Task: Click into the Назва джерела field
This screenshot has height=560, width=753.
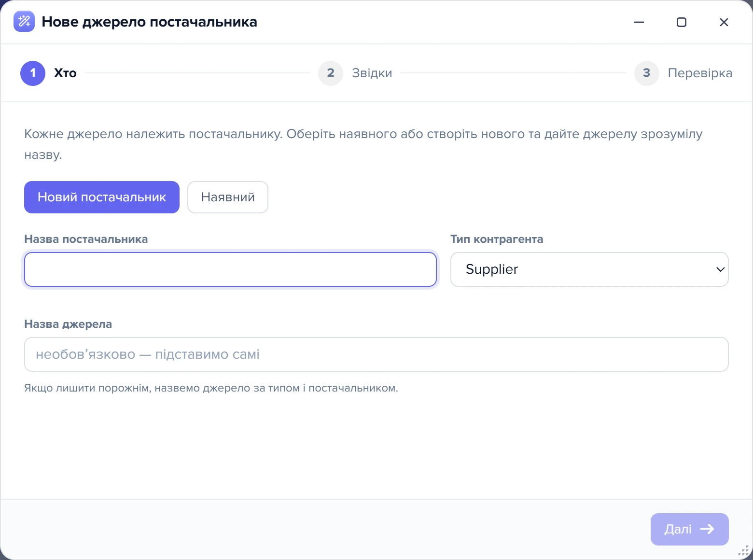Action: click(x=376, y=354)
